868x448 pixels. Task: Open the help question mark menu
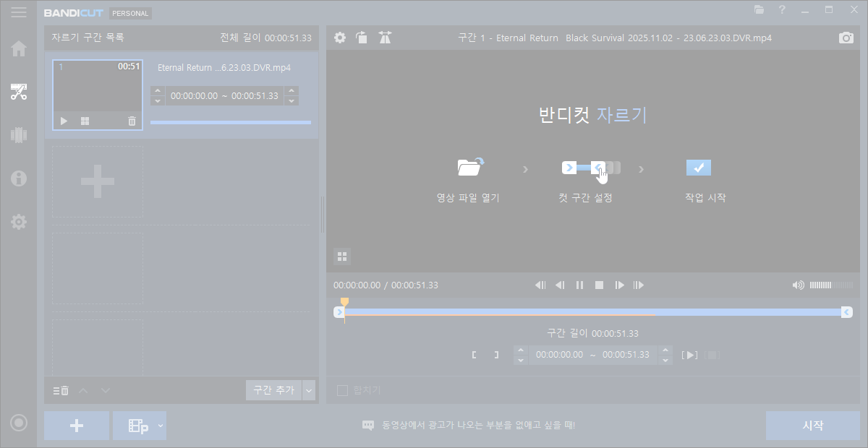782,10
